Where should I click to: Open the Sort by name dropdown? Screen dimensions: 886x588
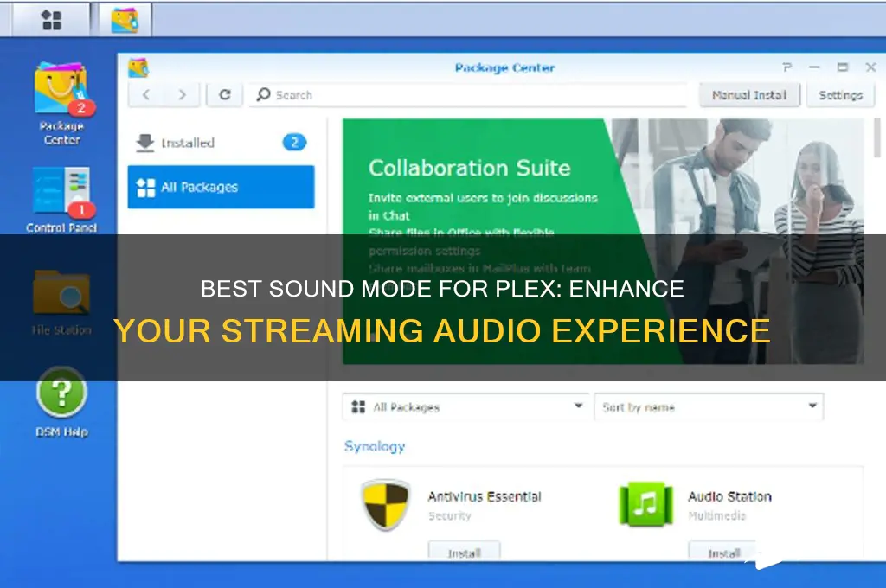(x=709, y=406)
